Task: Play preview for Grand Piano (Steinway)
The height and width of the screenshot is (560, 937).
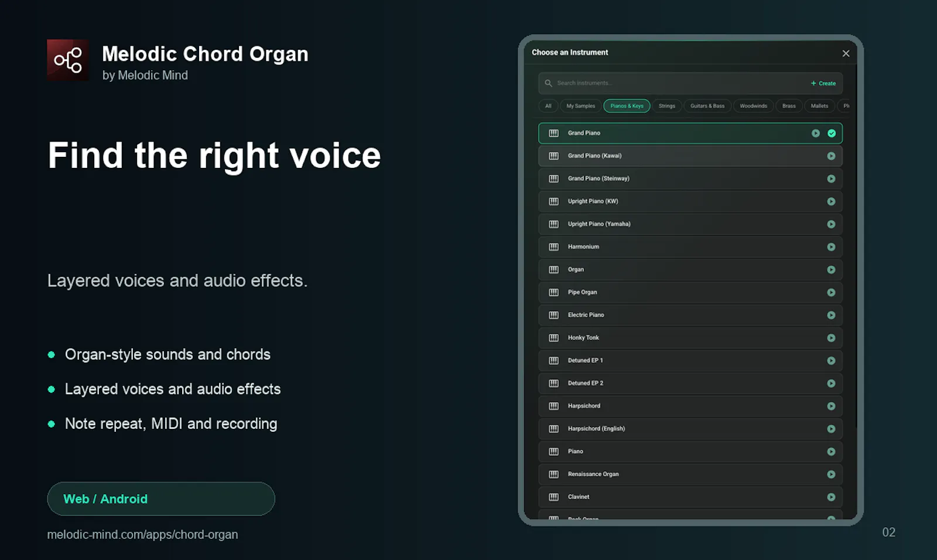Action: (x=831, y=179)
